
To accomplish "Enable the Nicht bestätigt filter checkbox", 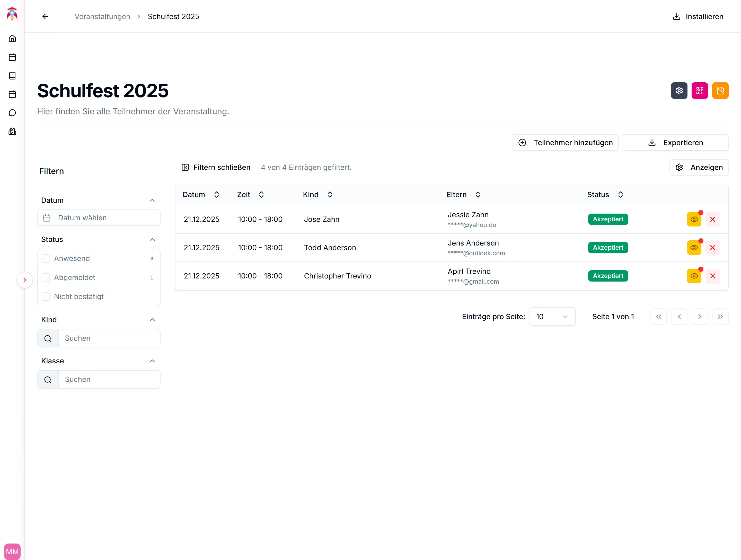I will (46, 296).
